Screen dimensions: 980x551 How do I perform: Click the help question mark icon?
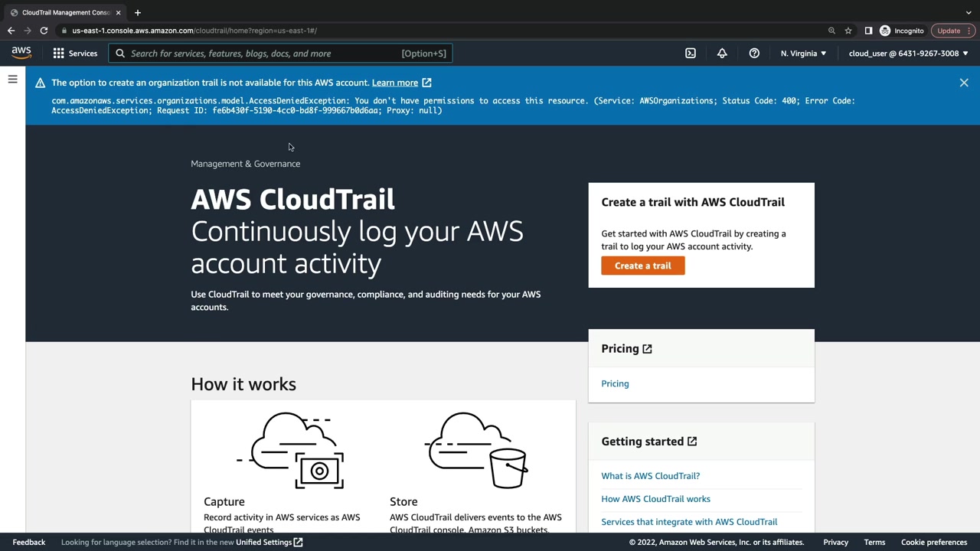754,54
